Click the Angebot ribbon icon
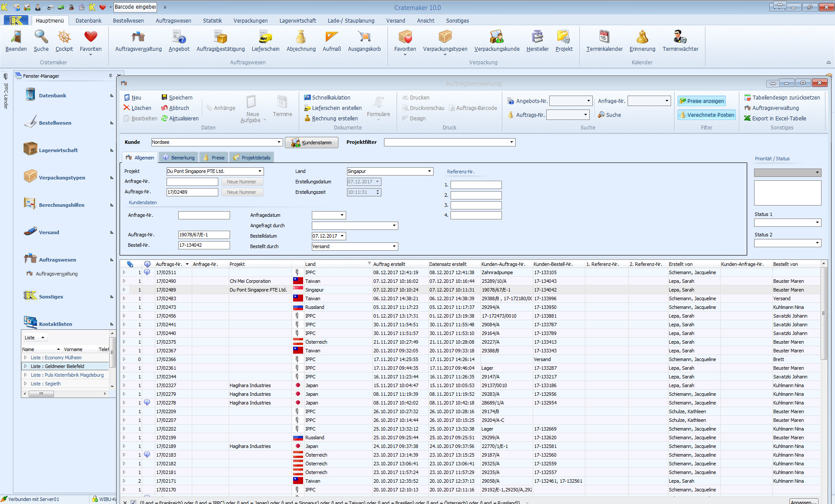Viewport: 835px width, 504px height. pyautogui.click(x=179, y=41)
